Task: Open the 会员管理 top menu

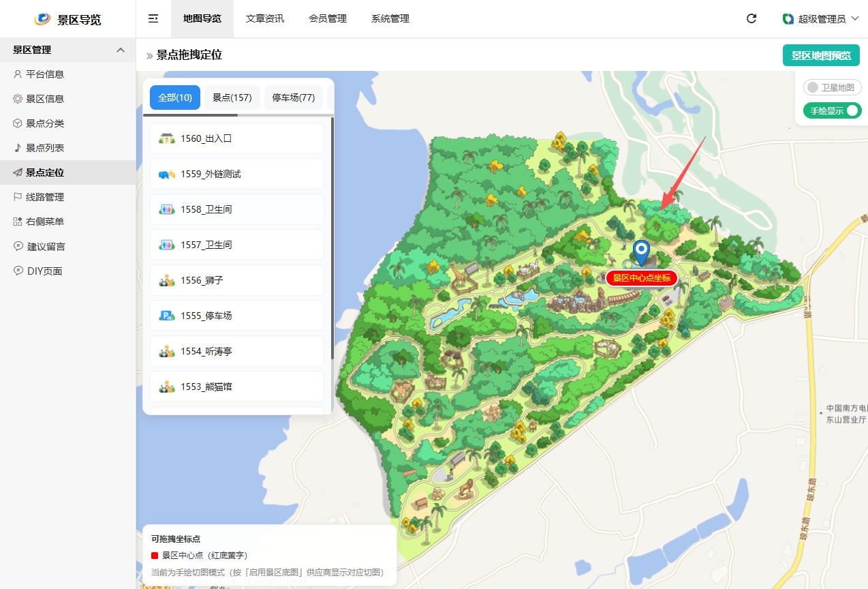Action: click(328, 18)
